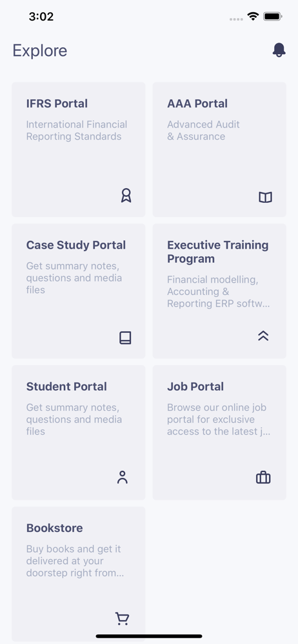Select the Executive Training Program heading
This screenshot has height=644, width=298.
click(218, 252)
